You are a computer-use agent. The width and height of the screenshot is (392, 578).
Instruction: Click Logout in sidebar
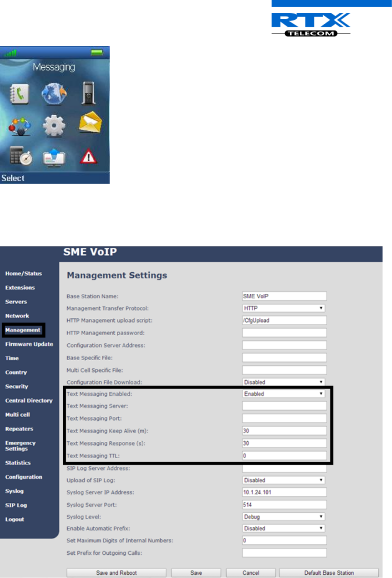tap(15, 519)
